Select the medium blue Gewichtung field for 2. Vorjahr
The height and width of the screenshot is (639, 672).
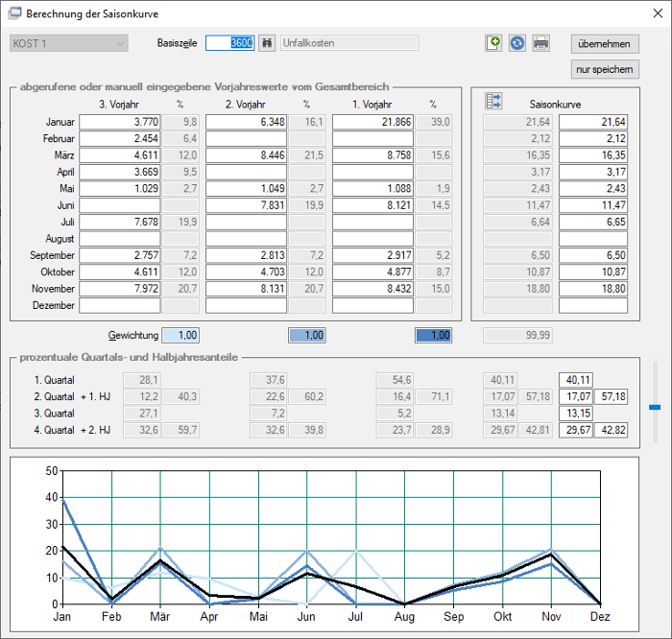point(307,336)
